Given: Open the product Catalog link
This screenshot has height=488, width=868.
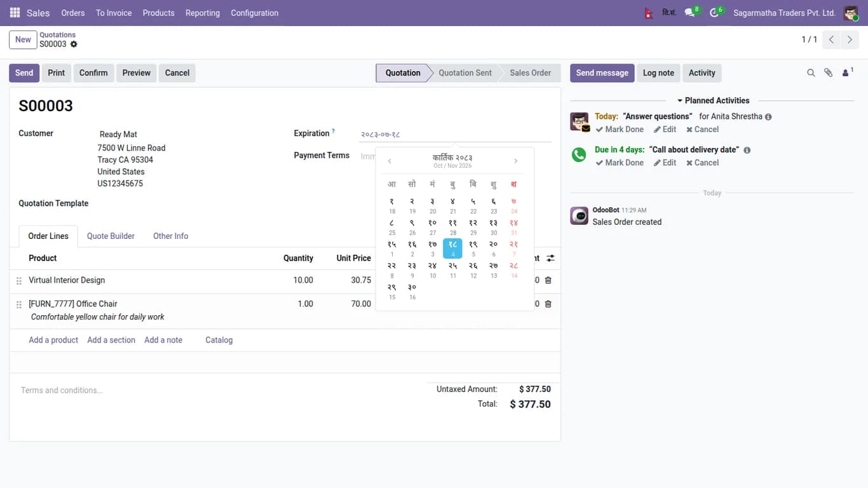Looking at the screenshot, I should click(x=219, y=340).
